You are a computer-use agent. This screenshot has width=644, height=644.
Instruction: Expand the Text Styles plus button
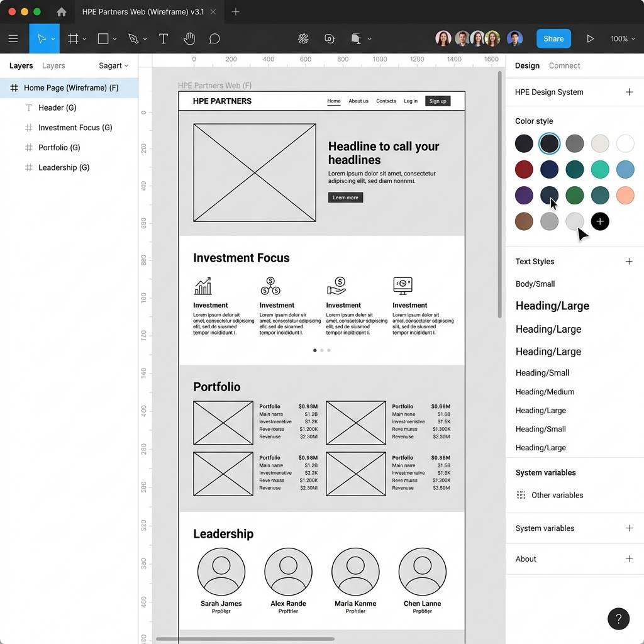(629, 261)
